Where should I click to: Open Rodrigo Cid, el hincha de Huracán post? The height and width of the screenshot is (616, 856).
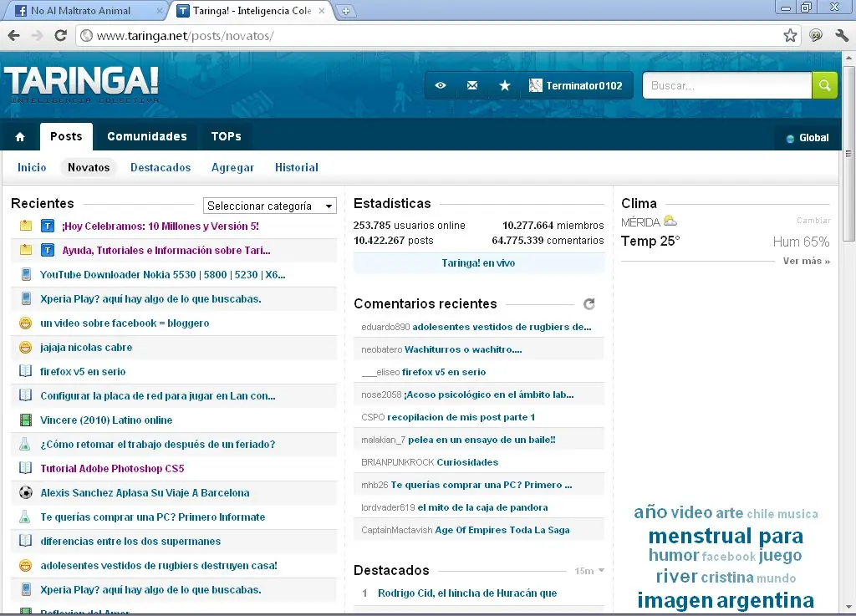tap(467, 593)
